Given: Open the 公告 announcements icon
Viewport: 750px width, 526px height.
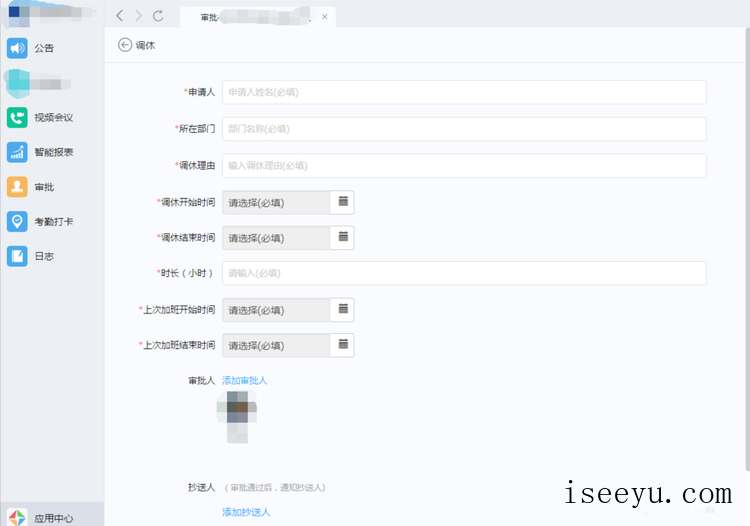Looking at the screenshot, I should point(17,48).
